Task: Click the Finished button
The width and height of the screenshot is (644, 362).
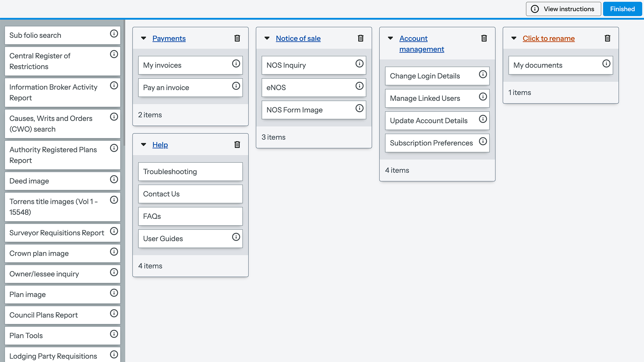Action: pos(622,9)
